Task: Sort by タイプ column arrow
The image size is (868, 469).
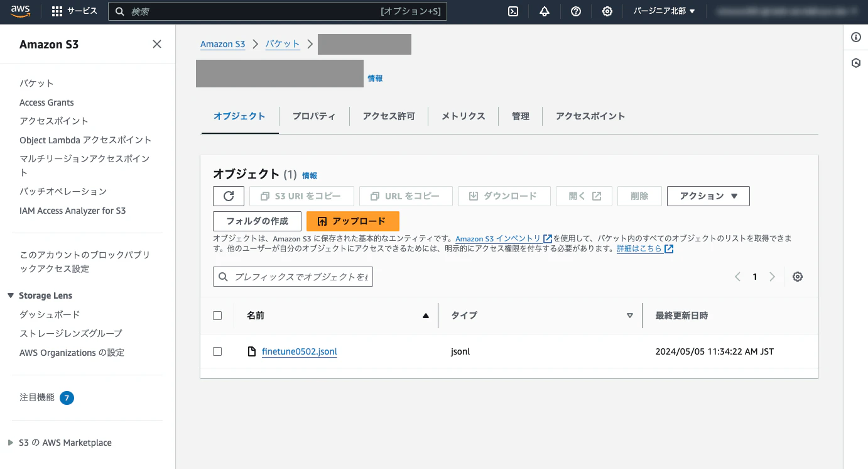Action: tap(630, 316)
